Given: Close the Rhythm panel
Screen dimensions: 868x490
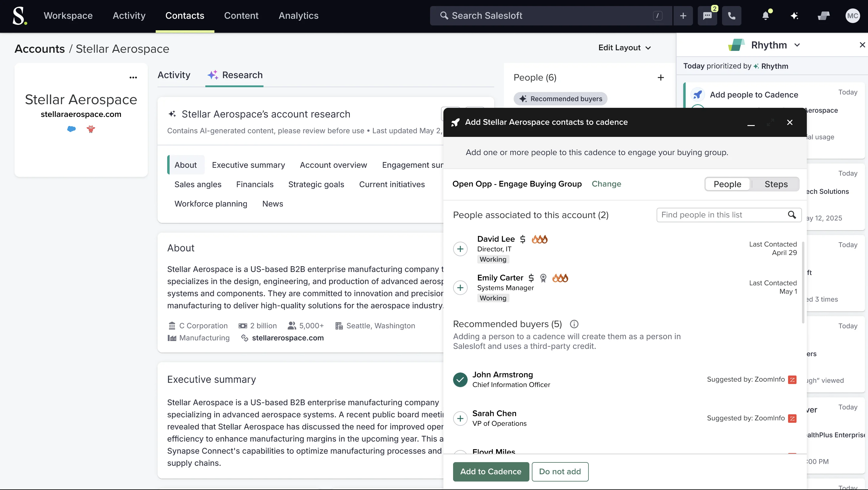Looking at the screenshot, I should [x=862, y=45].
